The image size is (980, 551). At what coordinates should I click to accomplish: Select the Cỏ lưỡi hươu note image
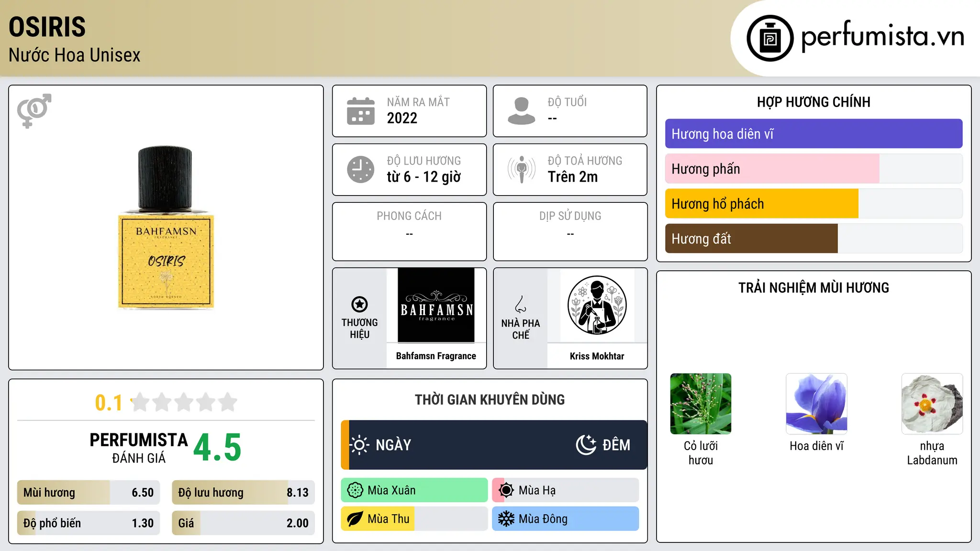click(x=701, y=404)
